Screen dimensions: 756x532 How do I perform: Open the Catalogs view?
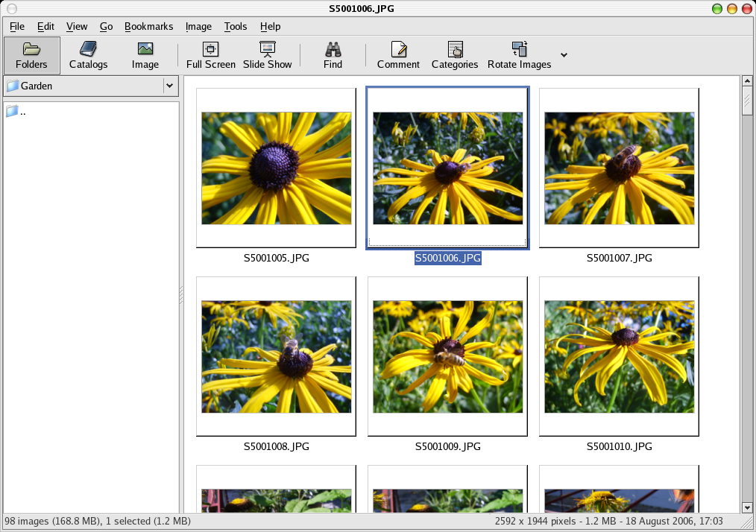tap(88, 55)
